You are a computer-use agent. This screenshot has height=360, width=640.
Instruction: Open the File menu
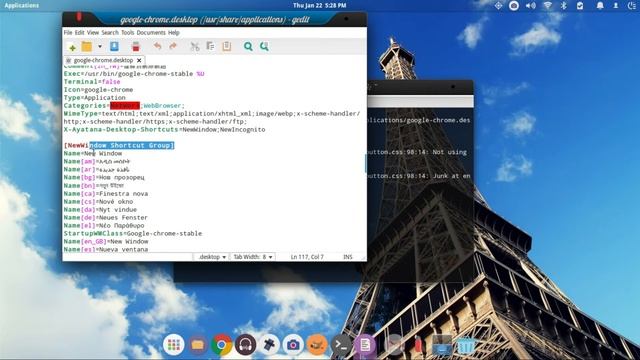68,32
